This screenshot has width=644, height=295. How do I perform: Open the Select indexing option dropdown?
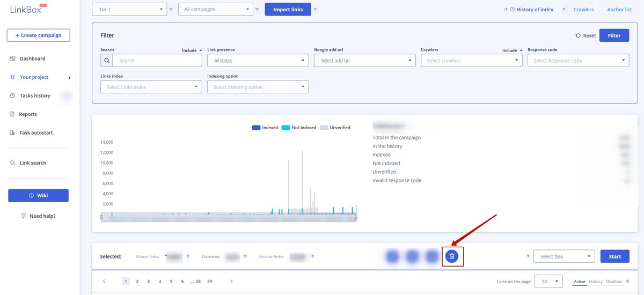[x=258, y=87]
